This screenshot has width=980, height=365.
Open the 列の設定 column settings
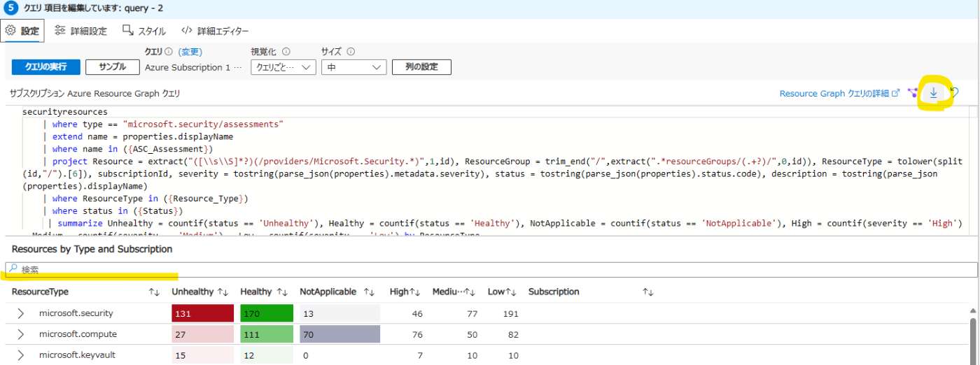[421, 67]
